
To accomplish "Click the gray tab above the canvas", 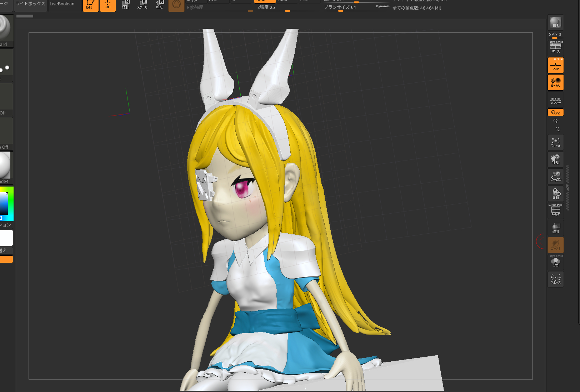I will 25,16.
